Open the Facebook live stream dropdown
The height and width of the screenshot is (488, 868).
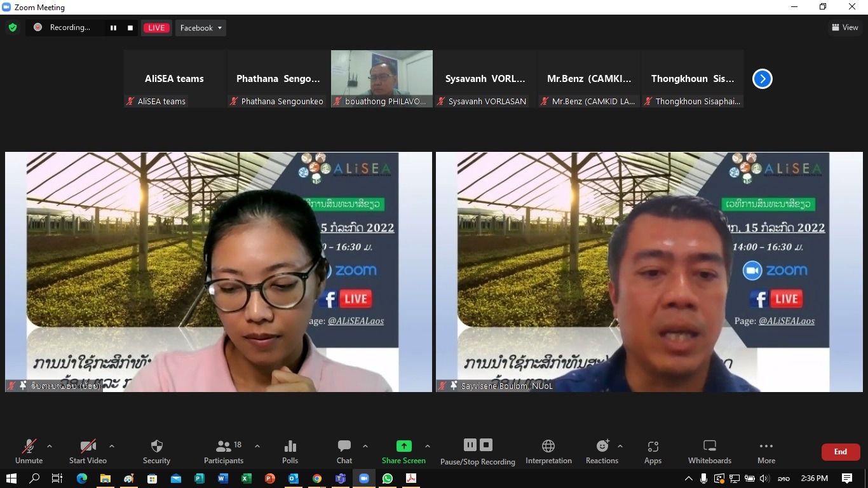click(201, 28)
